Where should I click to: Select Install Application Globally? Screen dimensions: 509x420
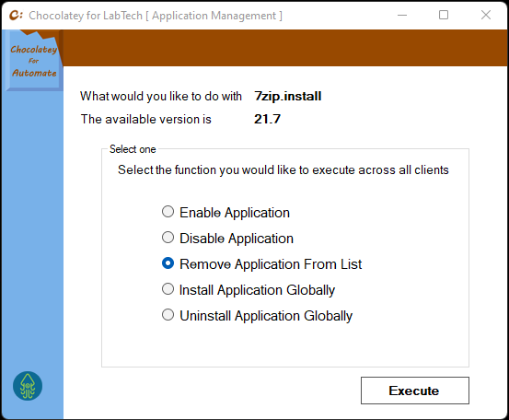pos(168,289)
